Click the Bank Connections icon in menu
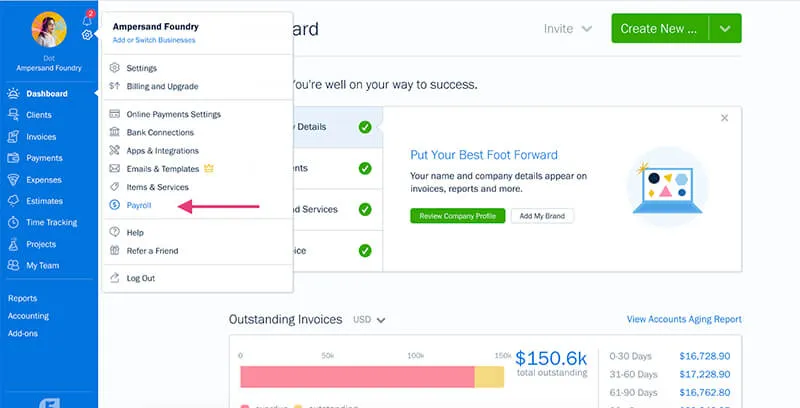Viewport: 800px width, 408px height. point(115,132)
